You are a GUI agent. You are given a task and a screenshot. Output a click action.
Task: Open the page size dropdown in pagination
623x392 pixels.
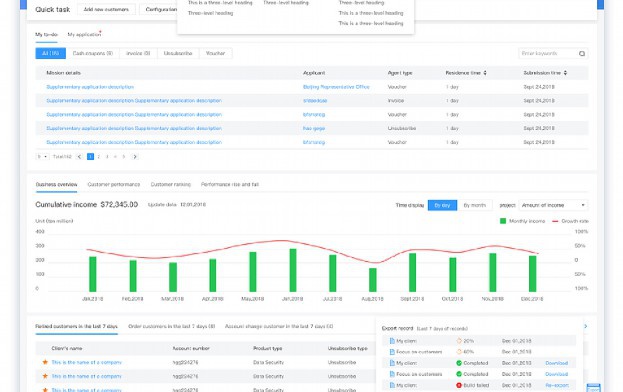(x=42, y=157)
